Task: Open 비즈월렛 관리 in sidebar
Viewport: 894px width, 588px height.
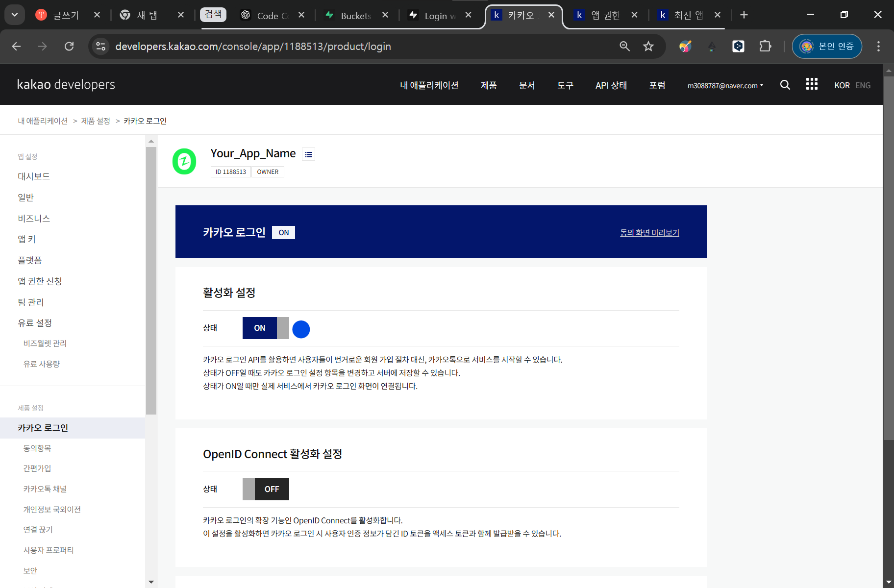Action: pos(45,343)
